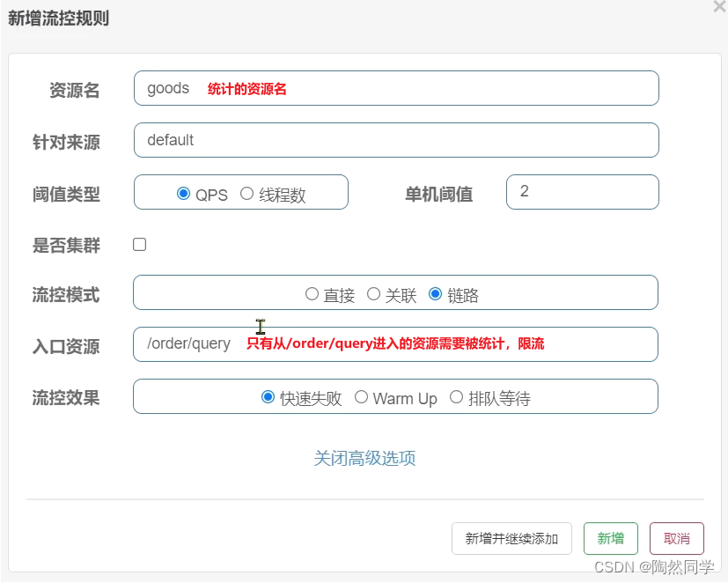Click the 入口资源 input field

(x=395, y=344)
